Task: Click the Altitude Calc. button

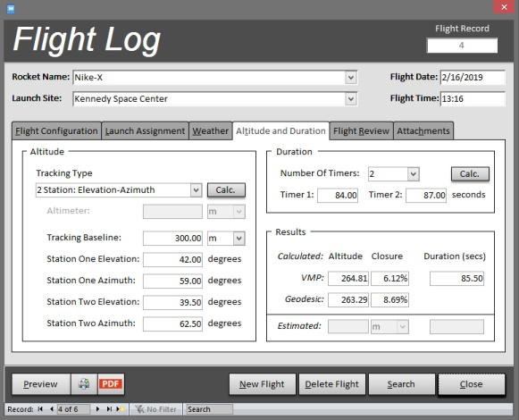Action: [226, 190]
